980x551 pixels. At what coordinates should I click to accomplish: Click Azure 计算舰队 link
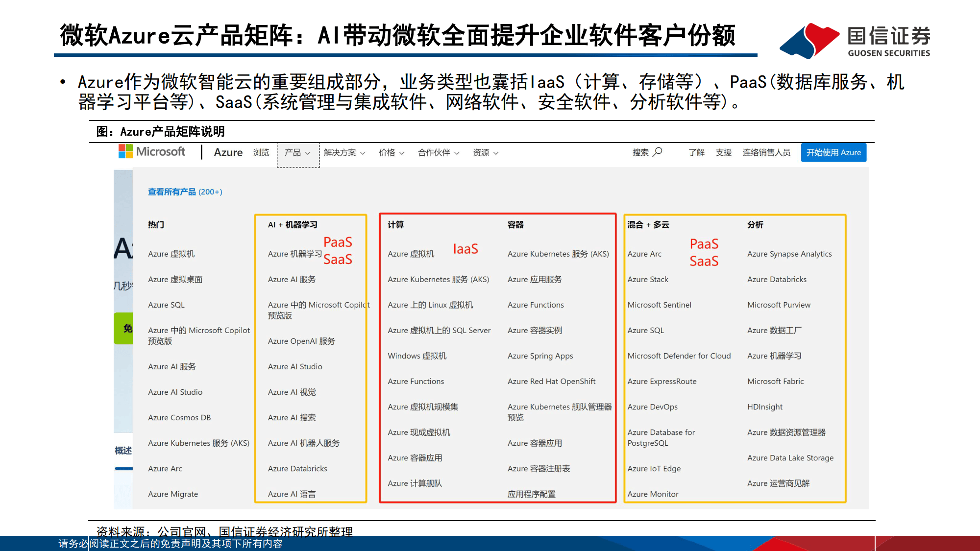coord(415,483)
